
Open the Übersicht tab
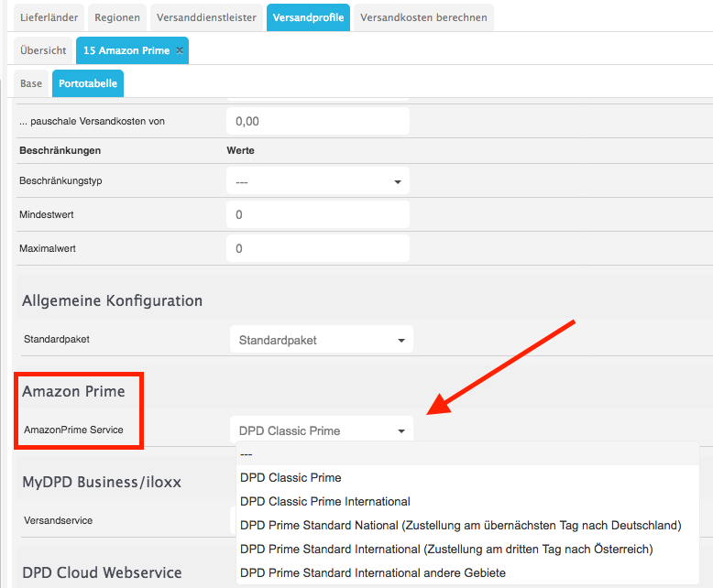click(x=44, y=50)
